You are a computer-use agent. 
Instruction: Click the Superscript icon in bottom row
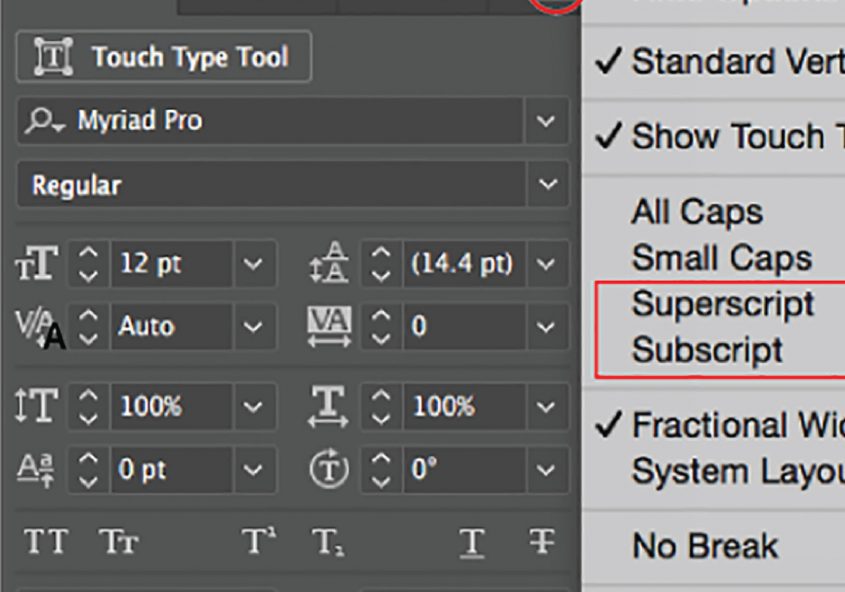pyautogui.click(x=257, y=543)
